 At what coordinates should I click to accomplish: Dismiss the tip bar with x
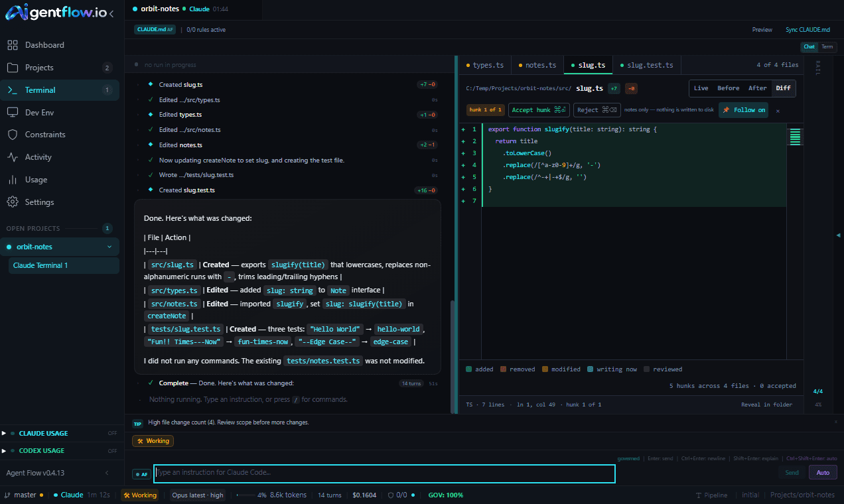(x=835, y=422)
